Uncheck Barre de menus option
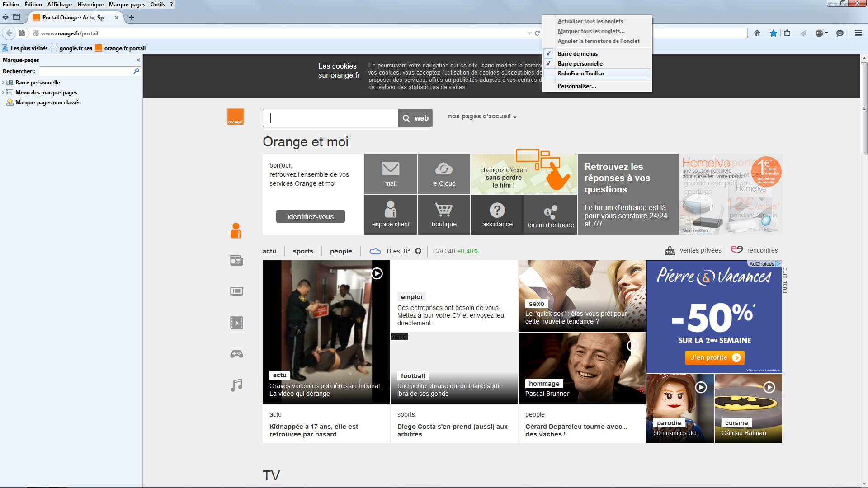The height and width of the screenshot is (488, 868). click(x=577, y=53)
